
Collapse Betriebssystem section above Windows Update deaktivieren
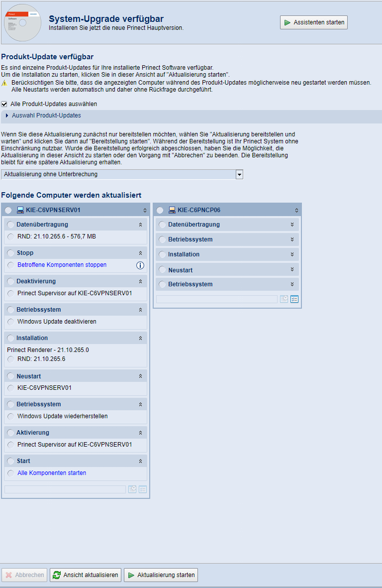point(140,310)
